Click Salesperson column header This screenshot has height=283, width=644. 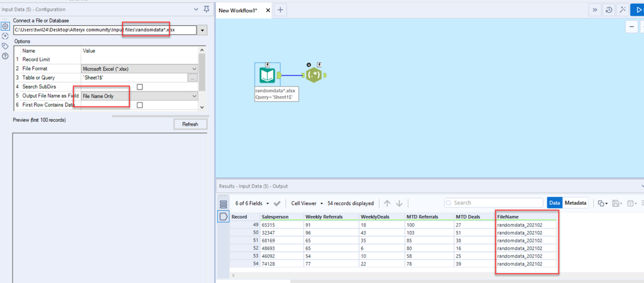(x=281, y=217)
